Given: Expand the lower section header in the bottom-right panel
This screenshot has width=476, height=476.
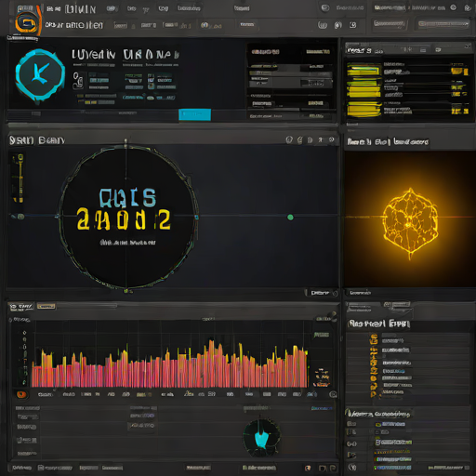Looking at the screenshot, I should [378, 414].
